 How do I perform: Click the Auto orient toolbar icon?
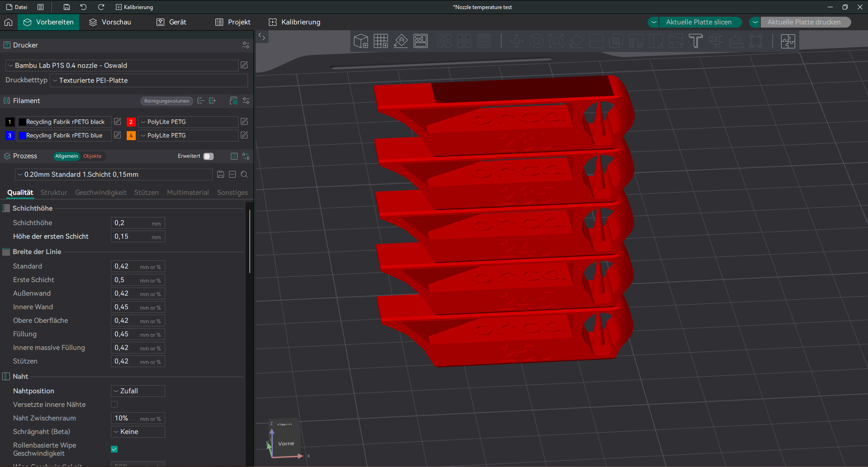tap(401, 41)
